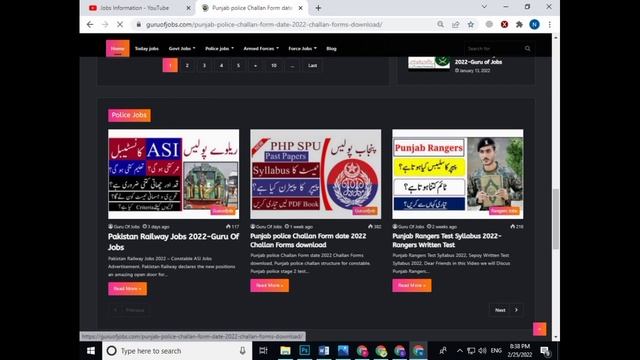Bookmark this page with star icon
Viewport: 640px width, 360px height.
(x=471, y=24)
